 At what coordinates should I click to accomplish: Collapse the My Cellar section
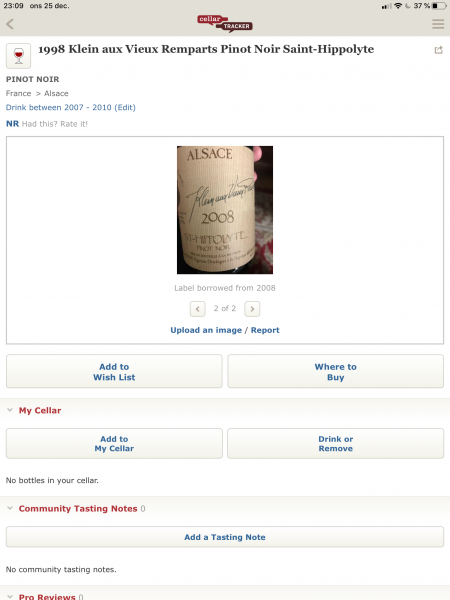click(10, 410)
